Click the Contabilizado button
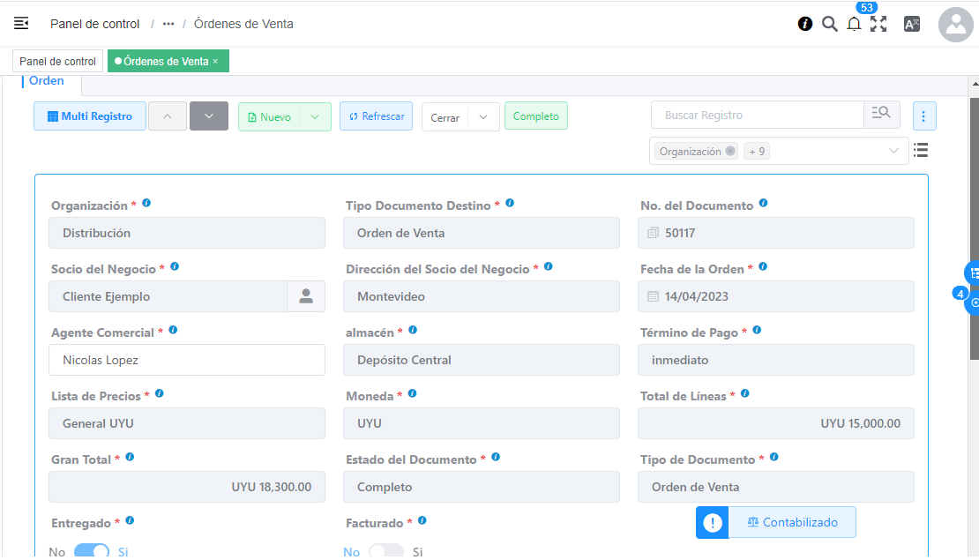The width and height of the screenshot is (979, 560). click(x=791, y=522)
